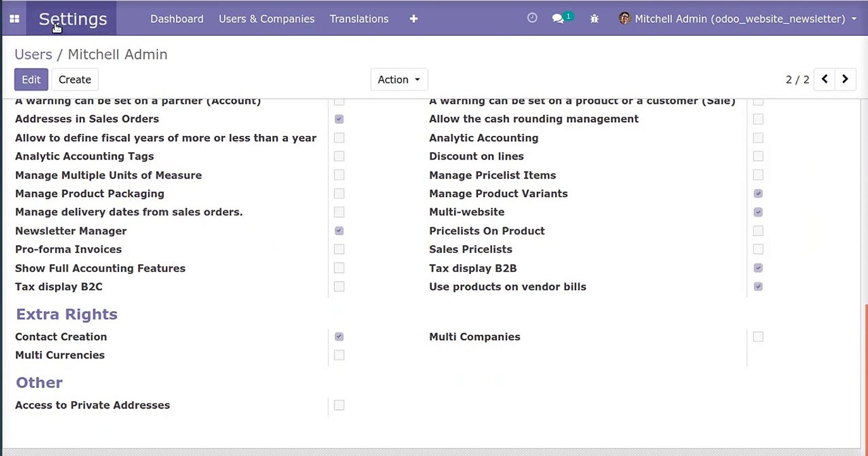Screen dimensions: 868x456
Task: Toggle Allow the cash rounding management checkbox
Action: coord(758,119)
